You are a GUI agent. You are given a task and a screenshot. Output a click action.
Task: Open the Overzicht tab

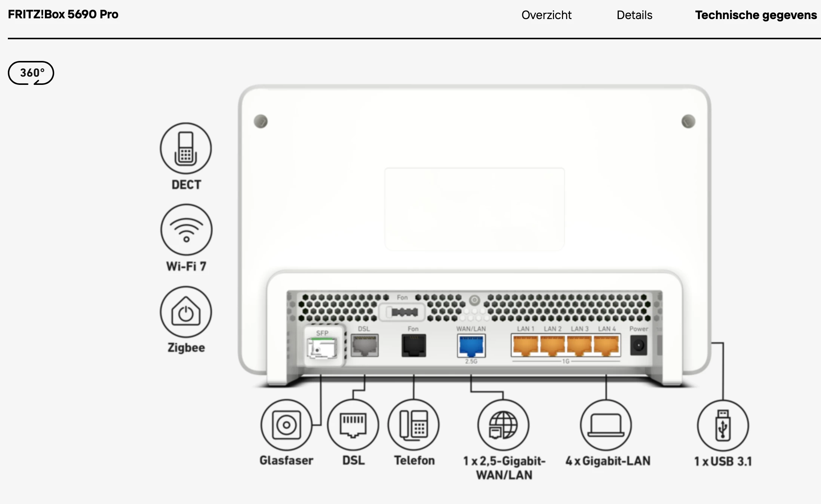tap(546, 15)
